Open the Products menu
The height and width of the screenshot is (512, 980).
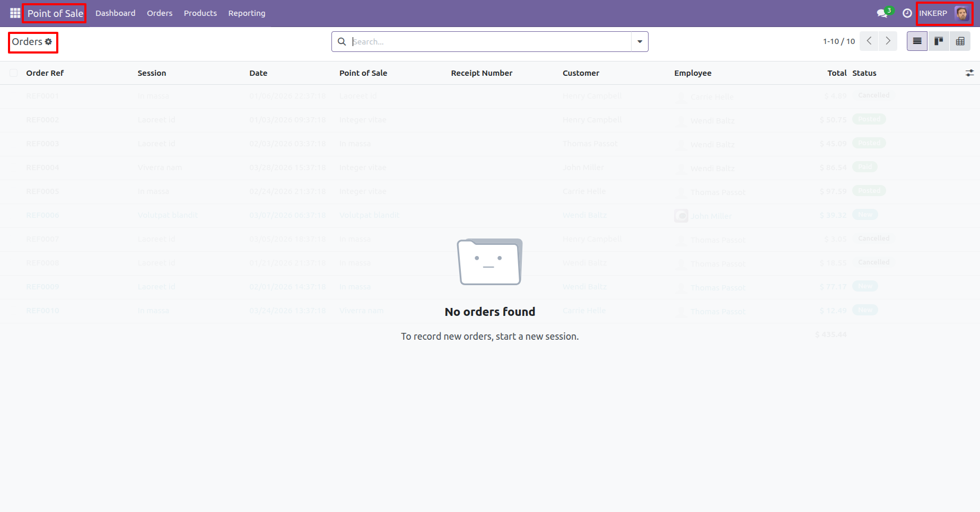point(200,13)
